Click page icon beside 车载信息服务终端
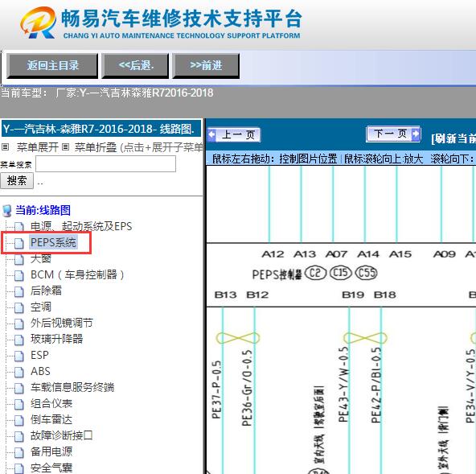The width and height of the screenshot is (476, 474). coord(18,388)
